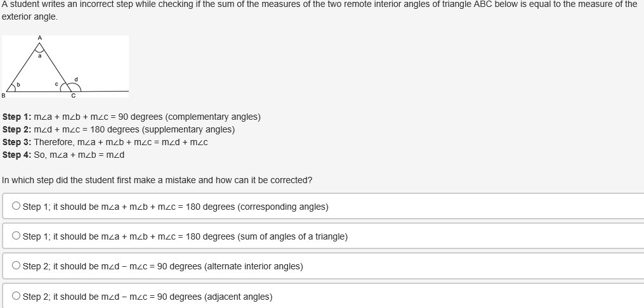Image resolution: width=644 pixels, height=308 pixels.
Task: Click the intro sentence about triangle ABC
Action: coord(317,4)
